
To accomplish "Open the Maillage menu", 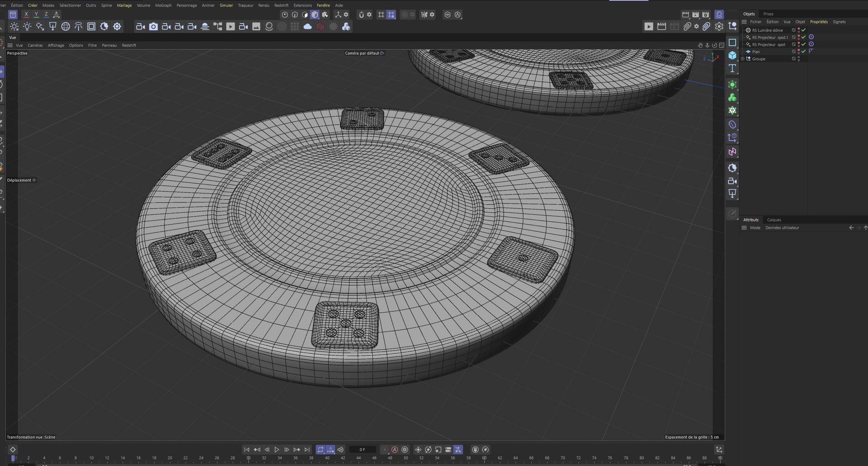I will (124, 5).
